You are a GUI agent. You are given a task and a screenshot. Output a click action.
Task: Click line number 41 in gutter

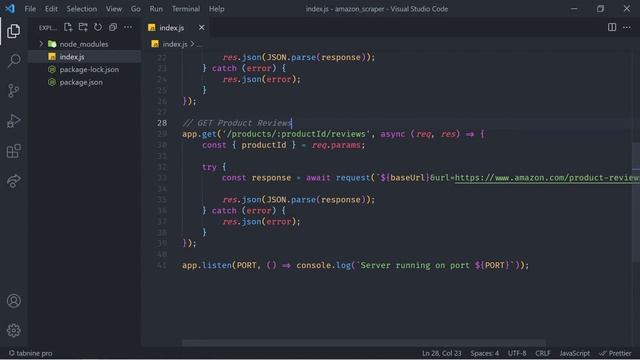(x=162, y=265)
